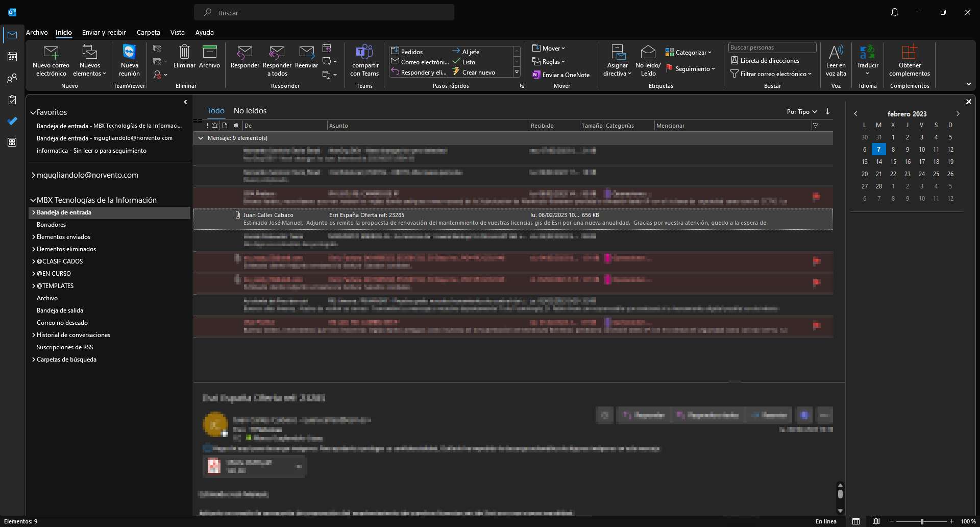The height and width of the screenshot is (527, 980).
Task: Open the Vista ribbon tab
Action: pyautogui.click(x=178, y=32)
